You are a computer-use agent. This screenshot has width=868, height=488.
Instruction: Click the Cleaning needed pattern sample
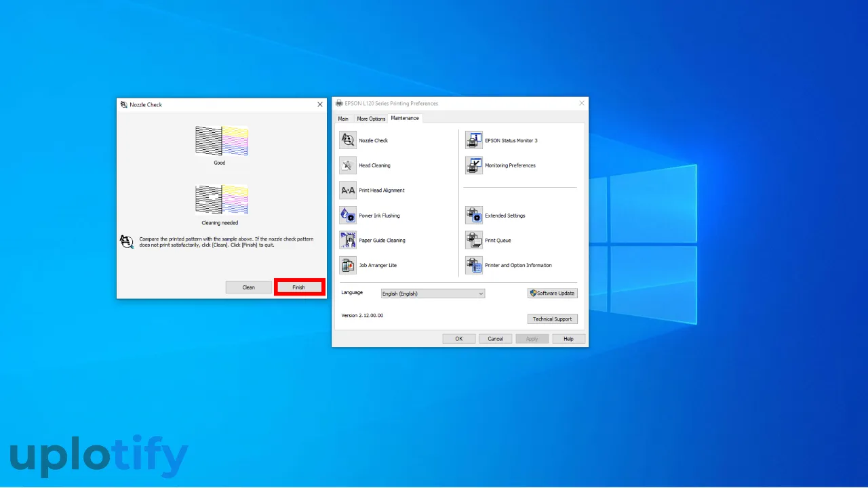coord(221,200)
